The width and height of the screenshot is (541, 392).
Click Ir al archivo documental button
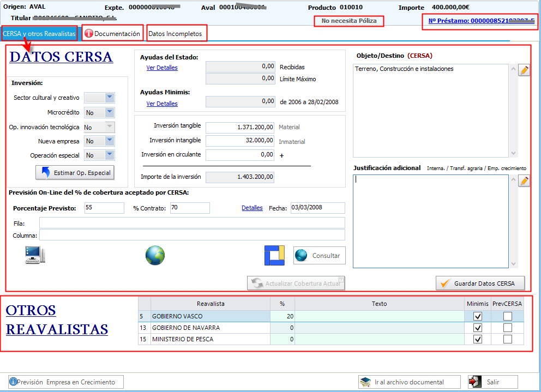click(x=409, y=382)
